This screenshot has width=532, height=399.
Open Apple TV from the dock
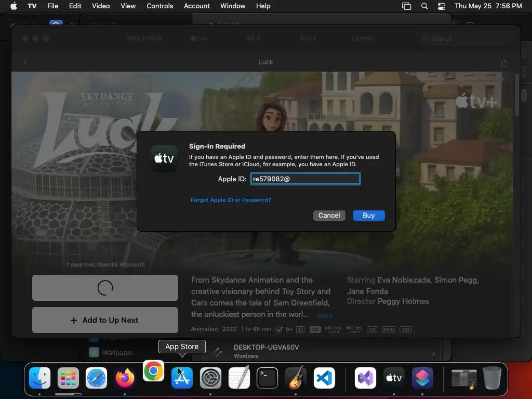point(394,378)
